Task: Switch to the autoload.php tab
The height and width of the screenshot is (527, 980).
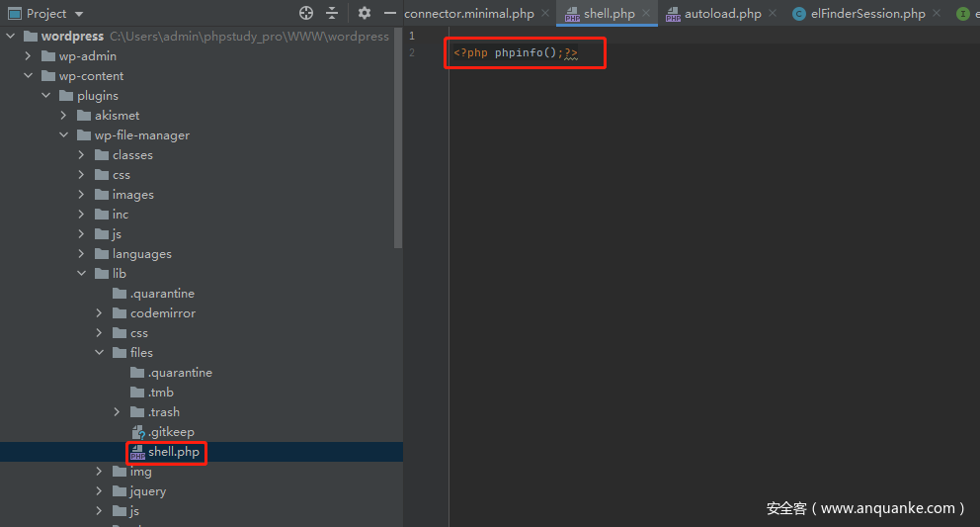Action: click(722, 14)
